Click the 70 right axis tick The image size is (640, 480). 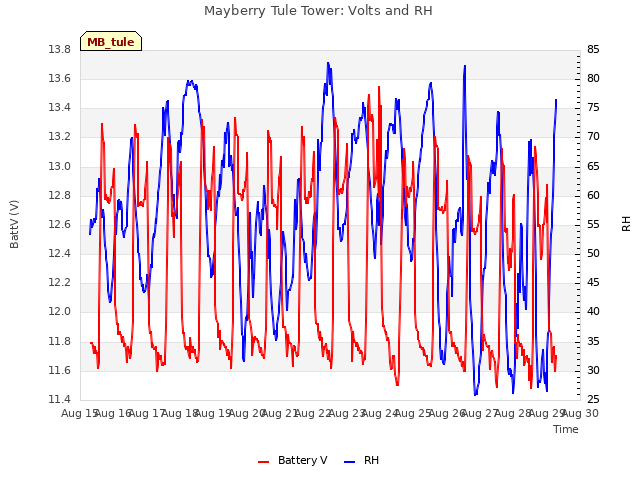(593, 137)
